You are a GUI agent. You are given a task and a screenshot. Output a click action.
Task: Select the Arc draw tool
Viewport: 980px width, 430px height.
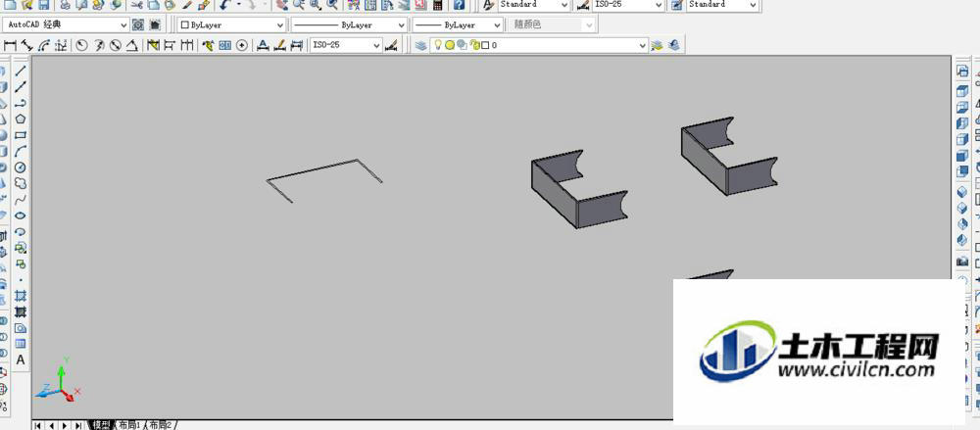point(21,151)
